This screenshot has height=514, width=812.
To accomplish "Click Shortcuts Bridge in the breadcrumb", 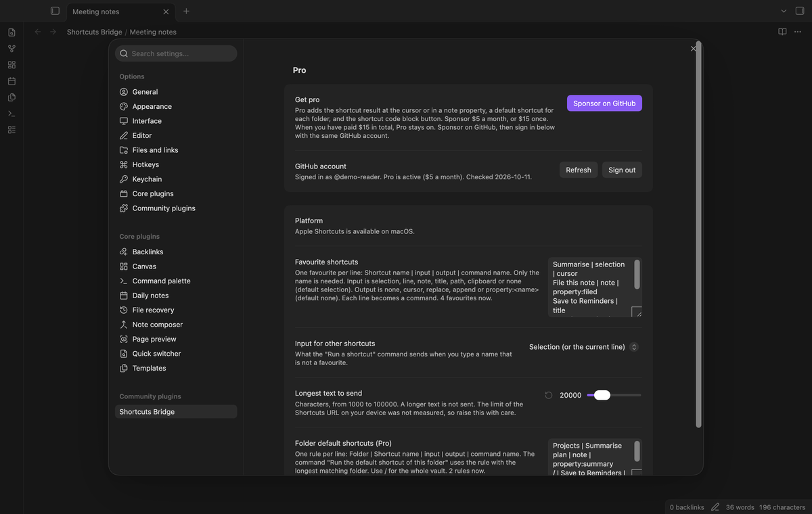I will 95,32.
